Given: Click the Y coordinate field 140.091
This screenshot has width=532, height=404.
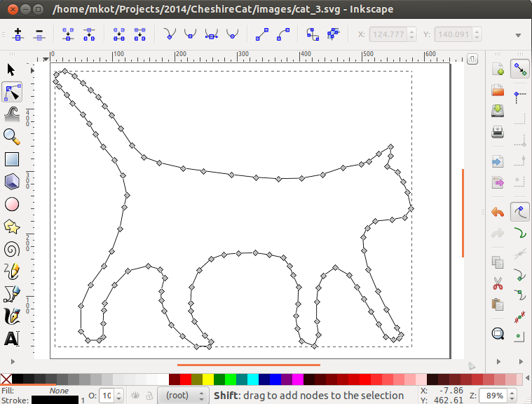Looking at the screenshot, I should 453,34.
